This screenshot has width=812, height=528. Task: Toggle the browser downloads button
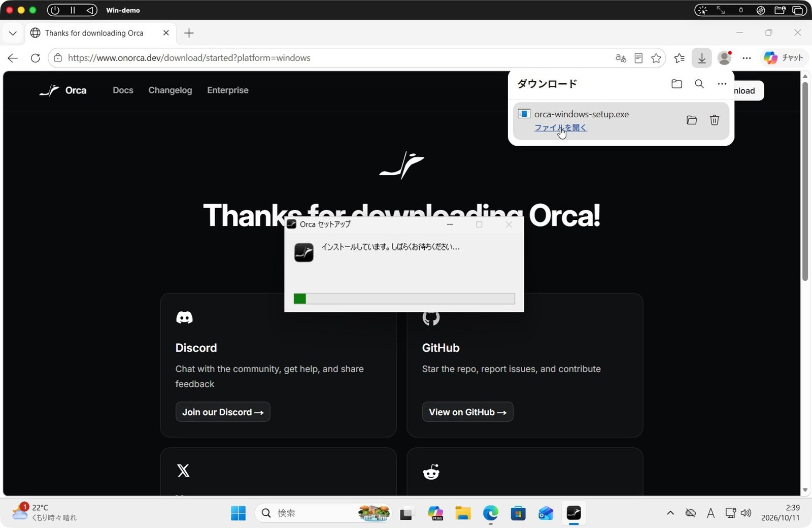coord(701,58)
